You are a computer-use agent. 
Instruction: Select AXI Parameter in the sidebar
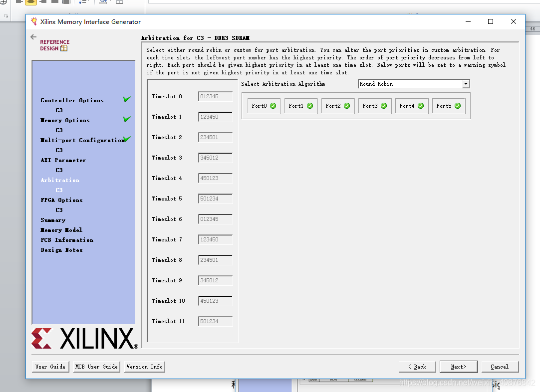(x=63, y=161)
